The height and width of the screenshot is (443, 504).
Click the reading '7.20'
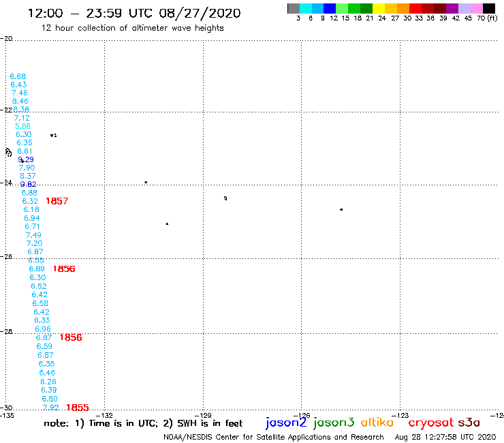click(x=34, y=243)
